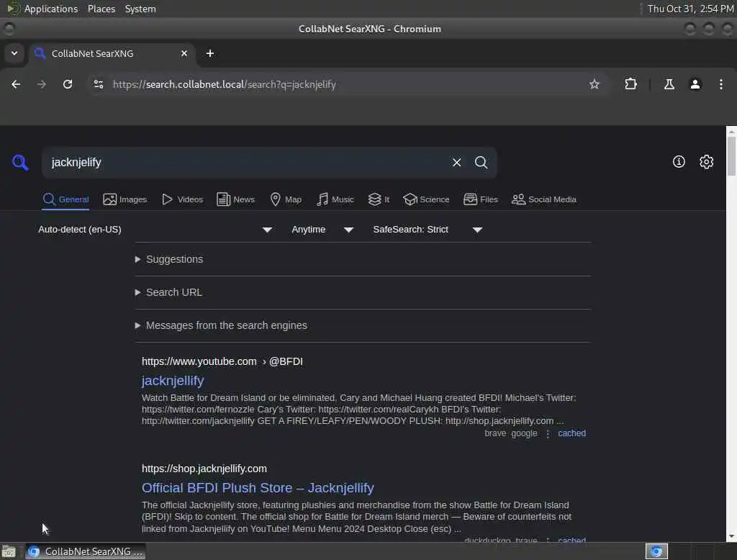Open Official BFDI Plush Store result
Screen dimensions: 737x560
258,488
